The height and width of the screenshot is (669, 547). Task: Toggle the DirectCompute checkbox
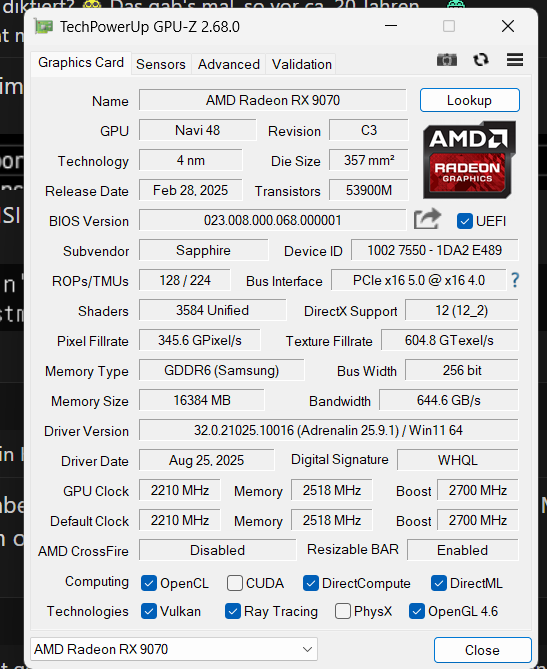tap(311, 583)
